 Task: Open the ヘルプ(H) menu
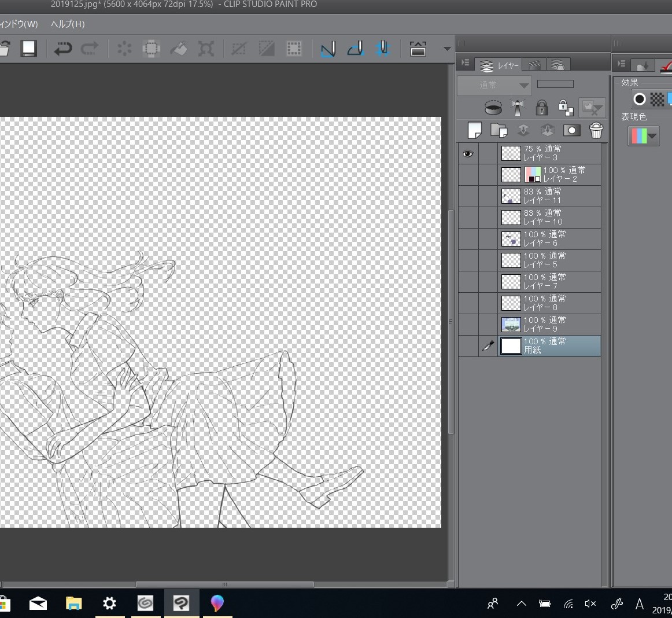[x=68, y=24]
